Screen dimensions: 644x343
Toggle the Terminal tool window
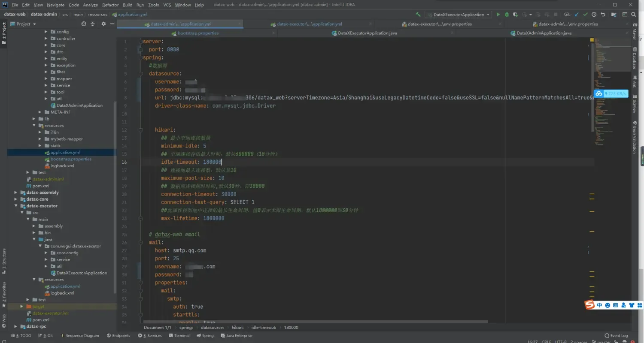(179, 335)
